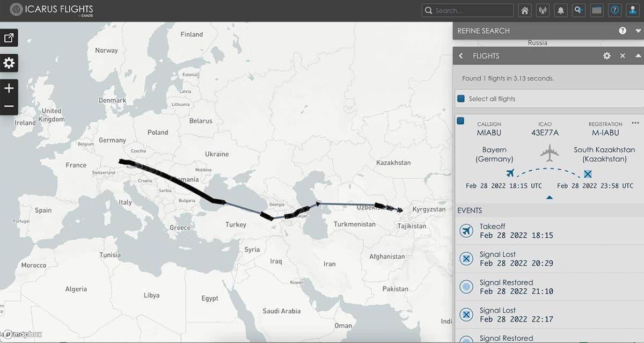Image resolution: width=644 pixels, height=343 pixels.
Task: Tick the MIABU flight checkbox
Action: 460,121
